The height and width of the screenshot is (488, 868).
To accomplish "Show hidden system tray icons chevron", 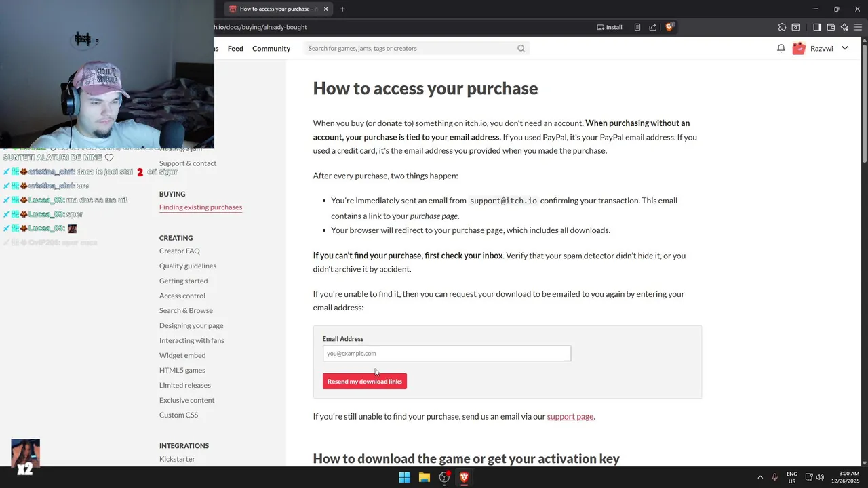I will point(760,477).
